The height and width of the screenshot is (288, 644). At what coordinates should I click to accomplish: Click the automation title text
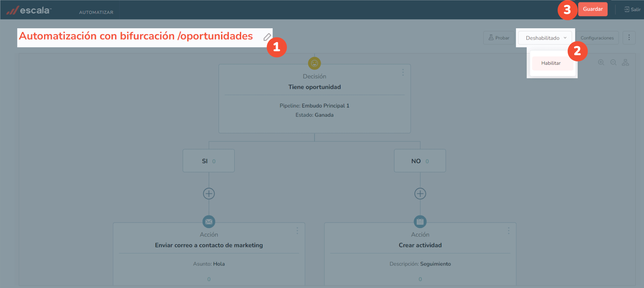(x=136, y=36)
